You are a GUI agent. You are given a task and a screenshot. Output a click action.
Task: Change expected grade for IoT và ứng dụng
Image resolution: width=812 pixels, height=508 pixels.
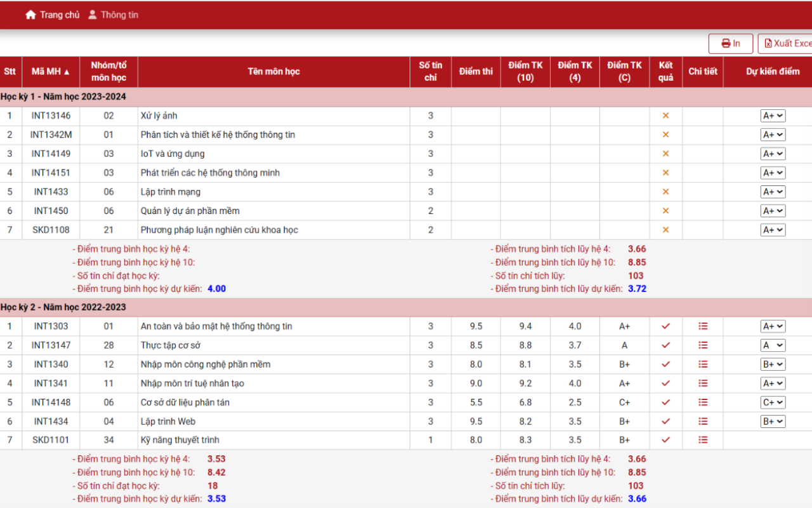(x=773, y=154)
